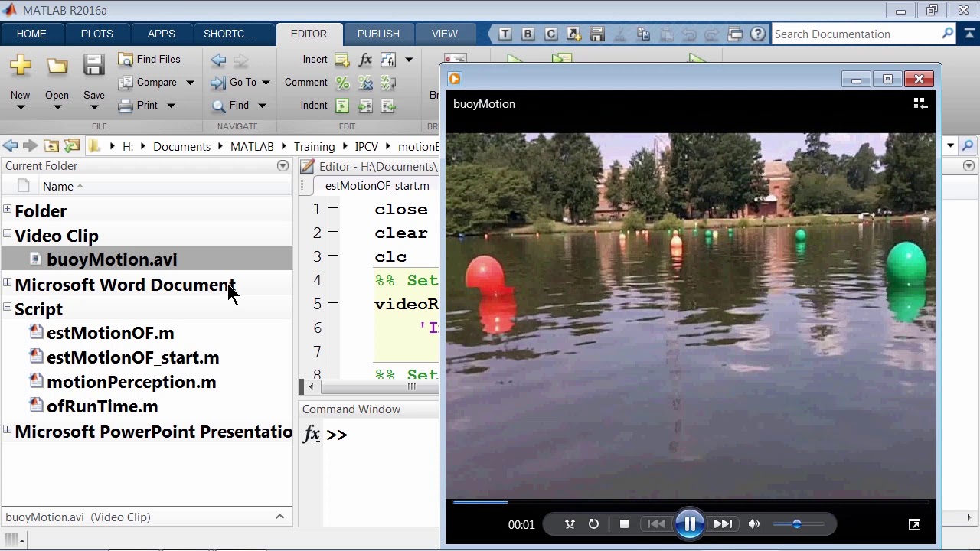Toggle shuffle in media player
Image resolution: width=980 pixels, height=551 pixels.
click(570, 524)
